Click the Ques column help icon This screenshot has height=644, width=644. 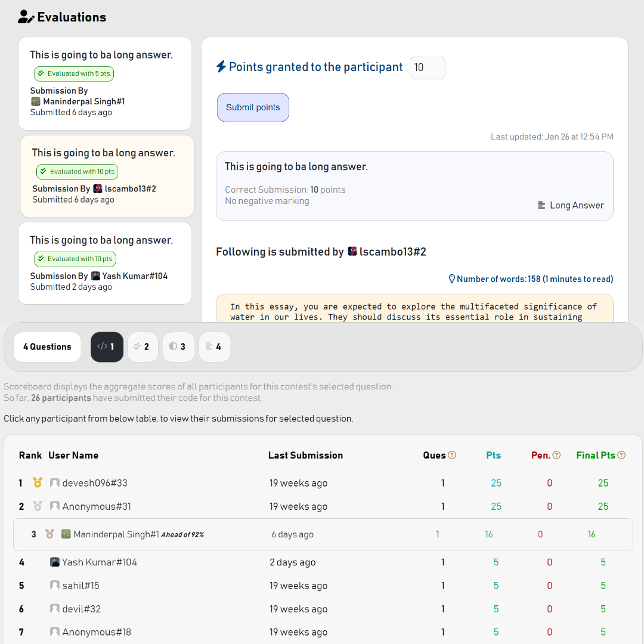click(452, 455)
